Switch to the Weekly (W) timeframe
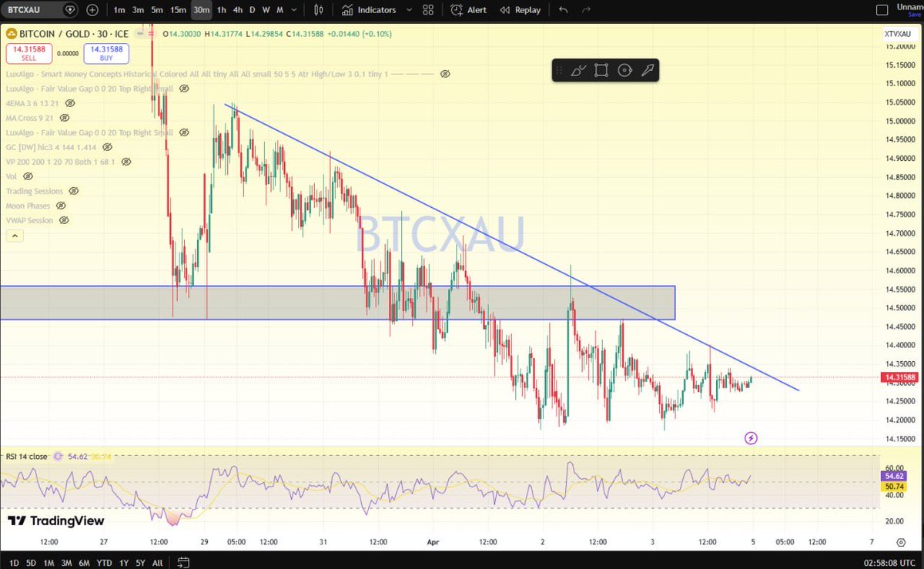This screenshot has width=924, height=569. pyautogui.click(x=266, y=10)
